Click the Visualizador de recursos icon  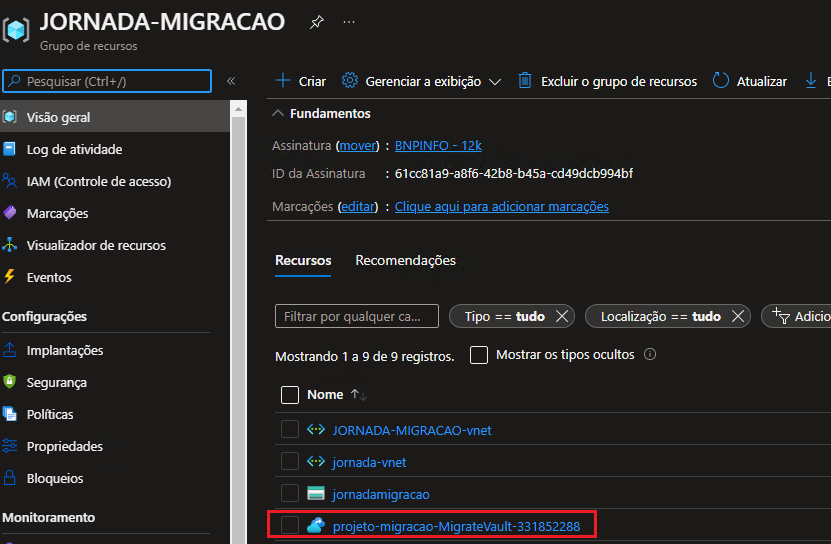10,245
